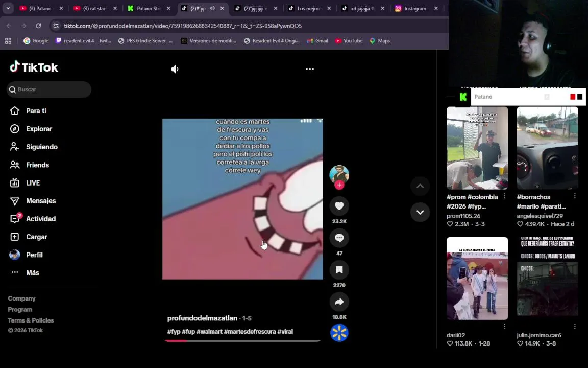This screenshot has height=368, width=588.
Task: Expand Company footer section
Action: (22, 298)
